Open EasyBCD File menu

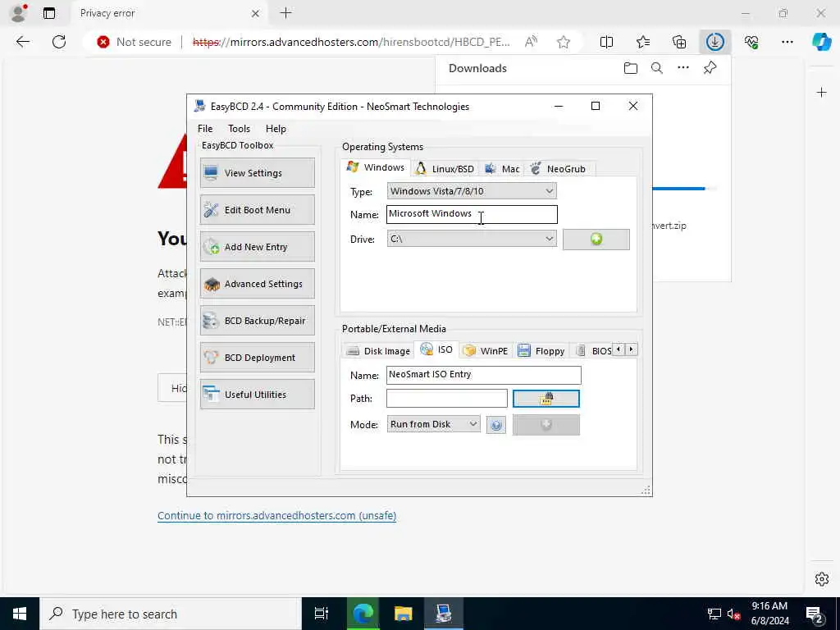[x=205, y=129]
